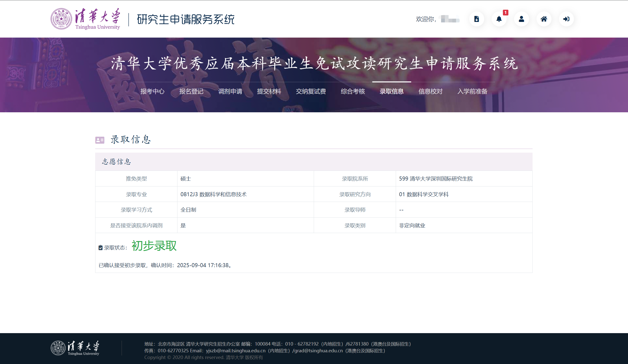The width and height of the screenshot is (628, 364).
Task: Open the 入学前准备 menu item
Action: coord(472,91)
